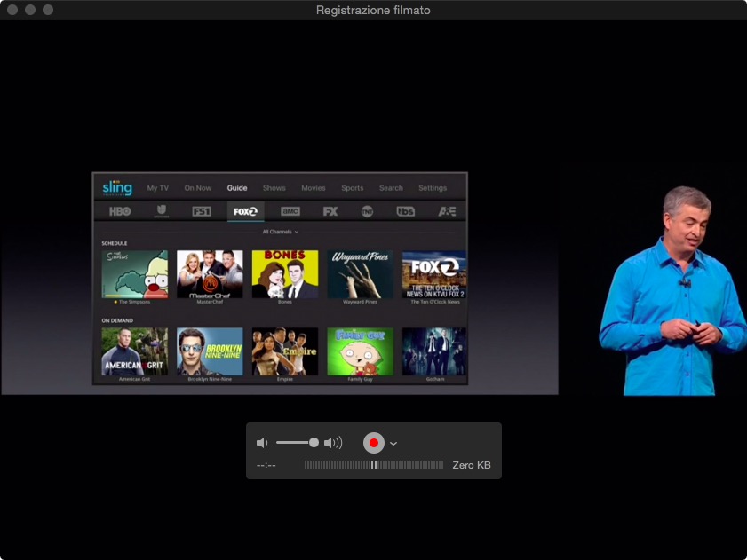Open the Family Guy thumbnail
747x560 pixels.
pyautogui.click(x=360, y=351)
